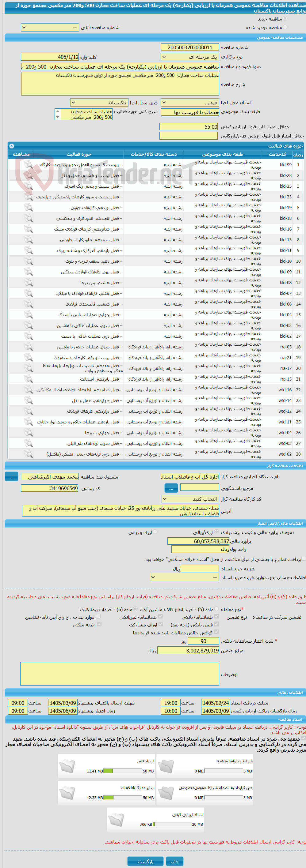The height and width of the screenshot is (868, 306).
Task: Select the مناقصه تجدید شده radio button
Action: coord(285,27)
